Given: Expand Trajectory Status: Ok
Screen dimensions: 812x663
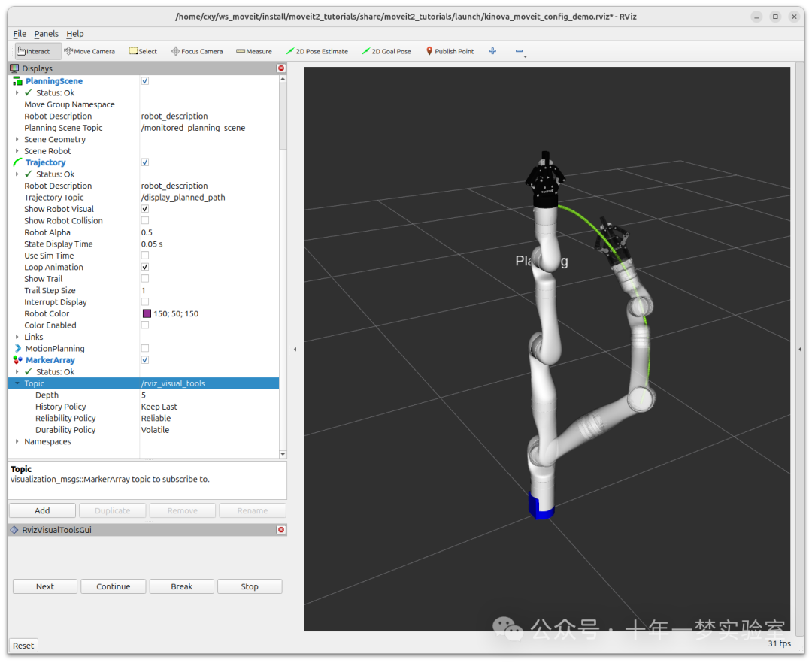Looking at the screenshot, I should [17, 174].
